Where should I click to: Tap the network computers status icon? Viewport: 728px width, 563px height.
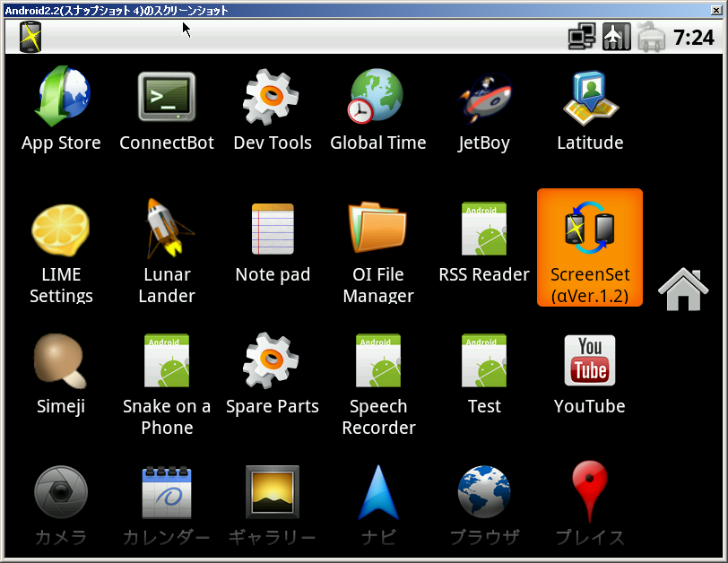582,37
